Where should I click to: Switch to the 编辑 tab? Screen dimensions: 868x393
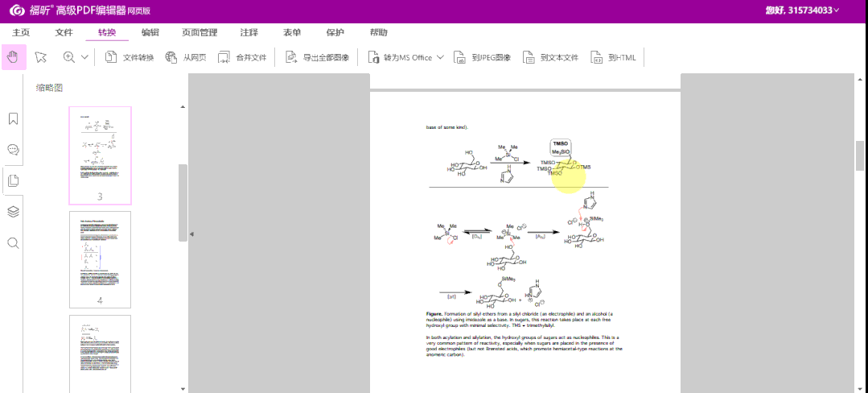point(150,33)
